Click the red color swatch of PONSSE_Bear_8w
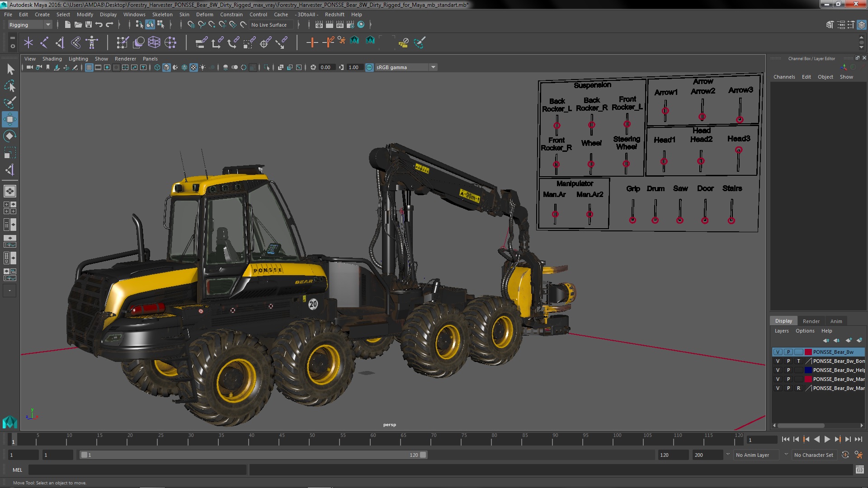The image size is (868, 488). click(x=808, y=352)
